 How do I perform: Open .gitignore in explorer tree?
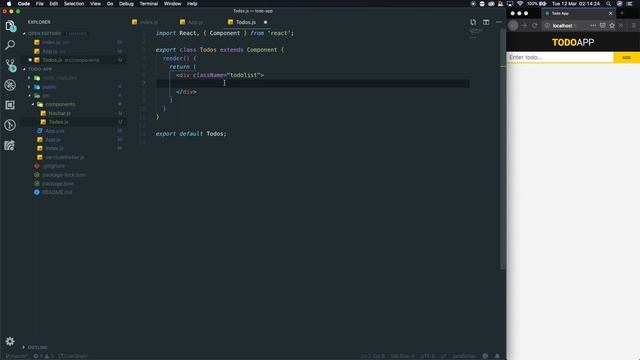54,166
